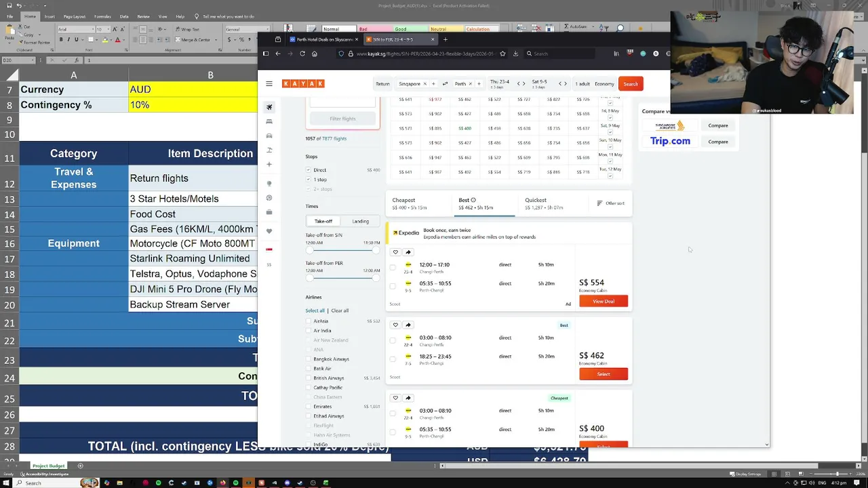Click the orange Search button
Viewport: 868px width, 488px height.
click(x=631, y=84)
